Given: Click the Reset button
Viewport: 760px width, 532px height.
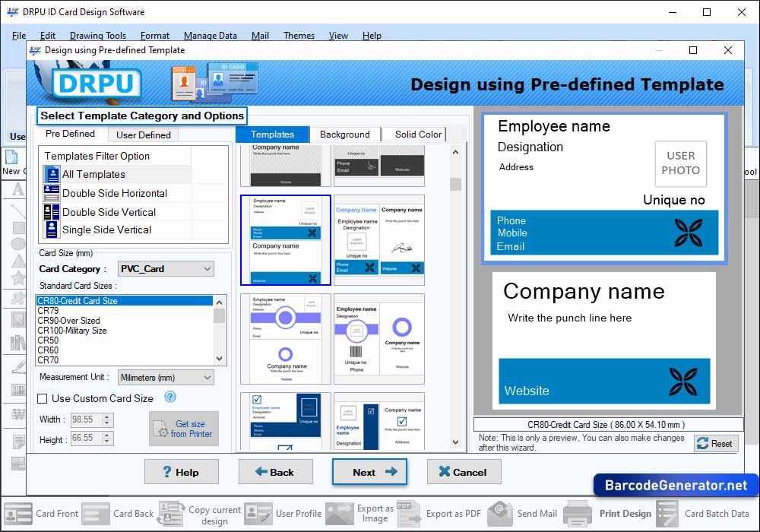Looking at the screenshot, I should click(x=716, y=443).
